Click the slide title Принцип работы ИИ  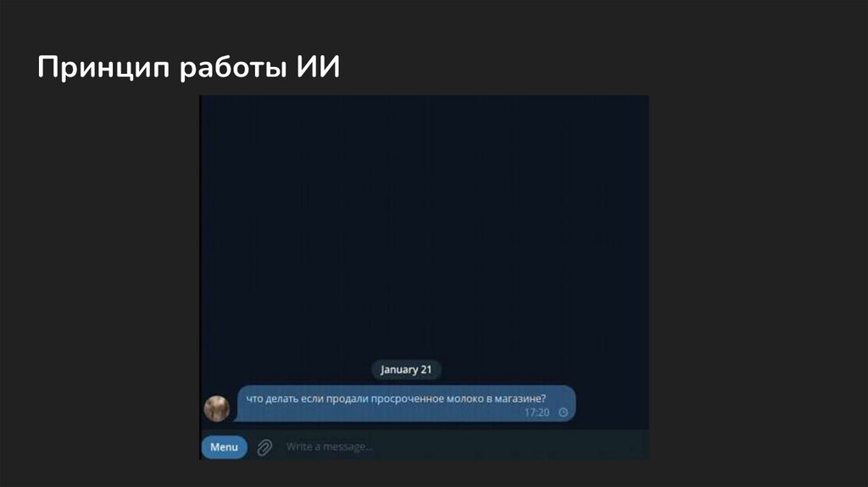click(188, 68)
